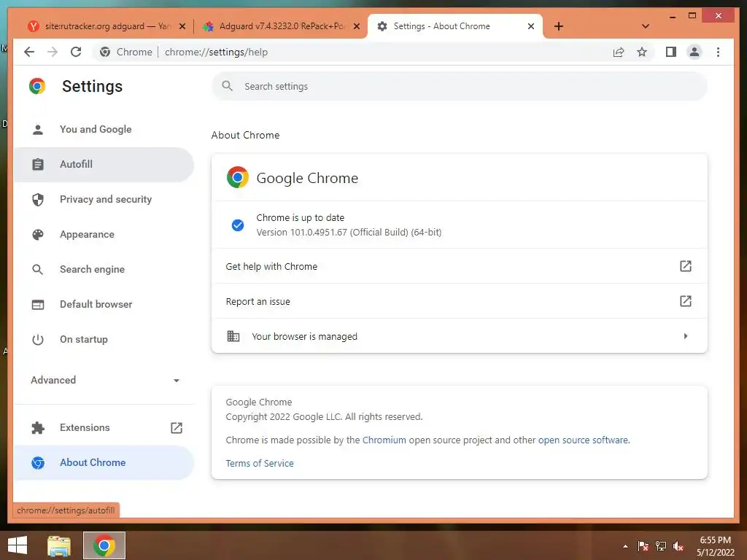
Task: Open the open source software link
Action: click(583, 440)
